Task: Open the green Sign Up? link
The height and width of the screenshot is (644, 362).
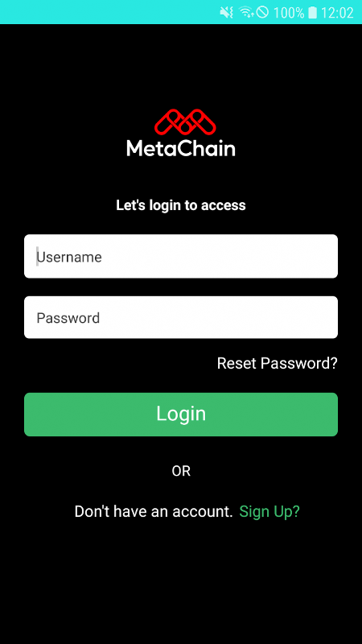Action: click(x=269, y=511)
